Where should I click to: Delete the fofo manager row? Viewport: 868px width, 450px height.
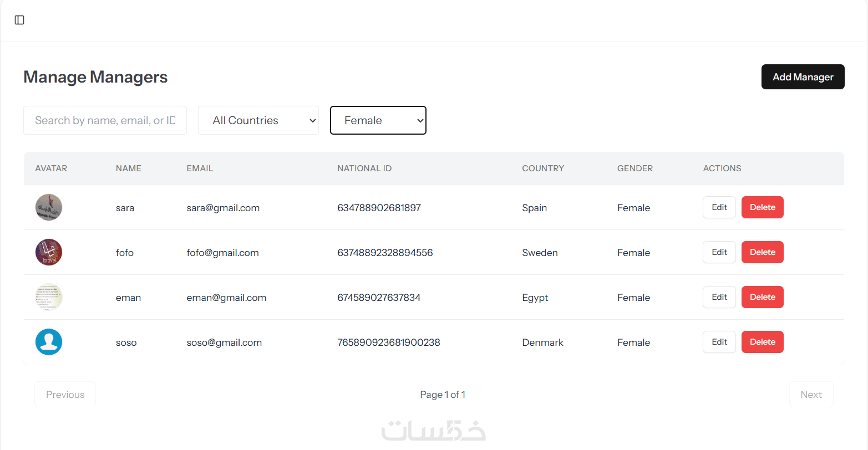(763, 252)
